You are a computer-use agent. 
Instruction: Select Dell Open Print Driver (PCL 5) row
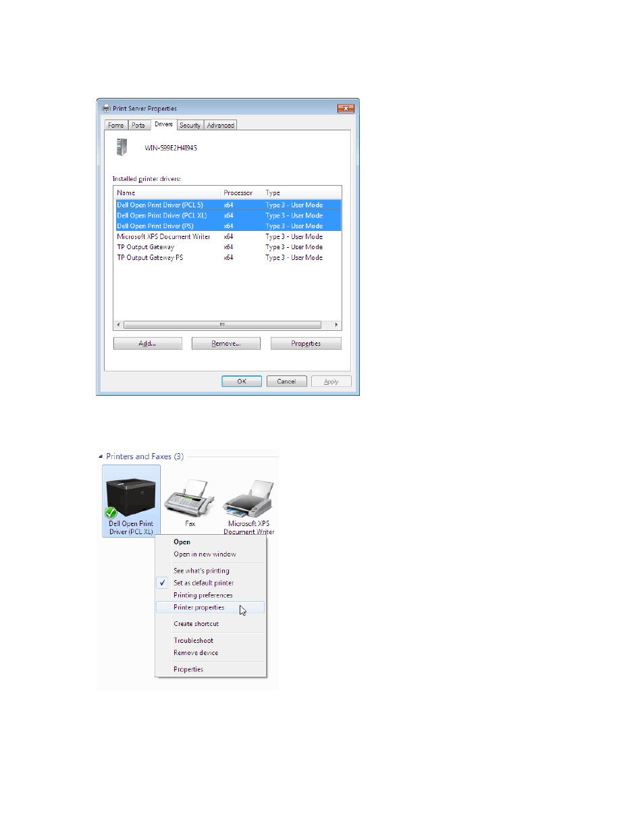[x=228, y=205]
